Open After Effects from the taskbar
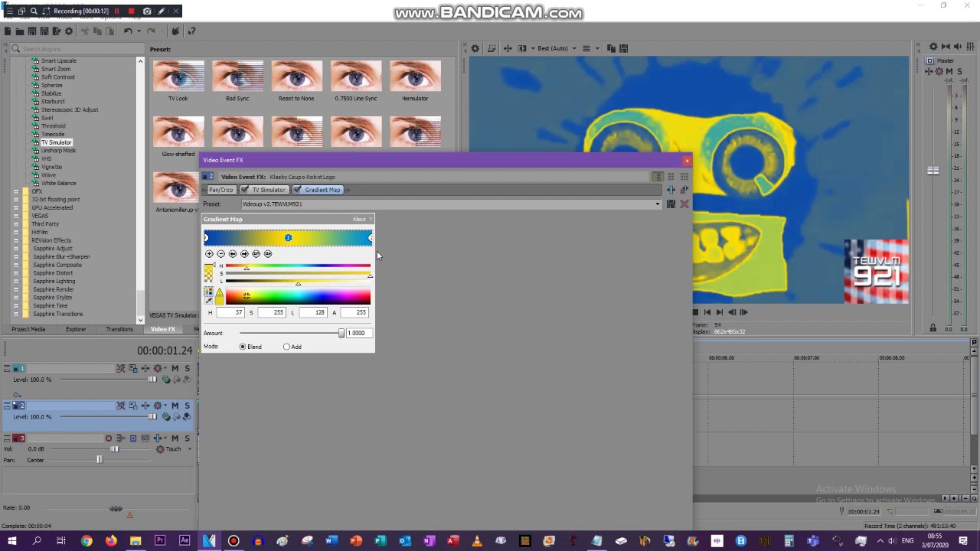 click(x=185, y=541)
